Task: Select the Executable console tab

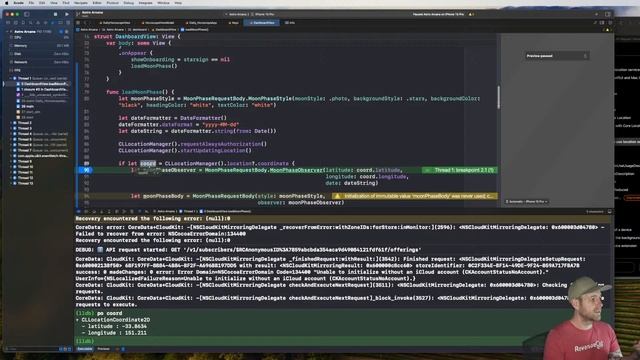Action: coord(84,349)
